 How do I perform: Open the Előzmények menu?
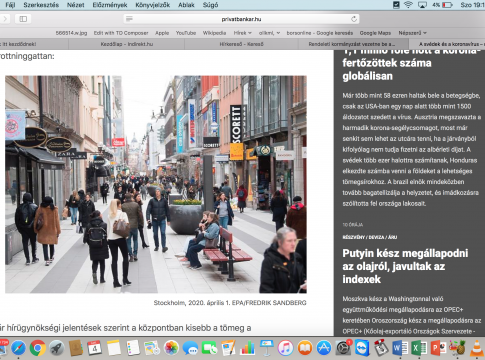(x=110, y=5)
